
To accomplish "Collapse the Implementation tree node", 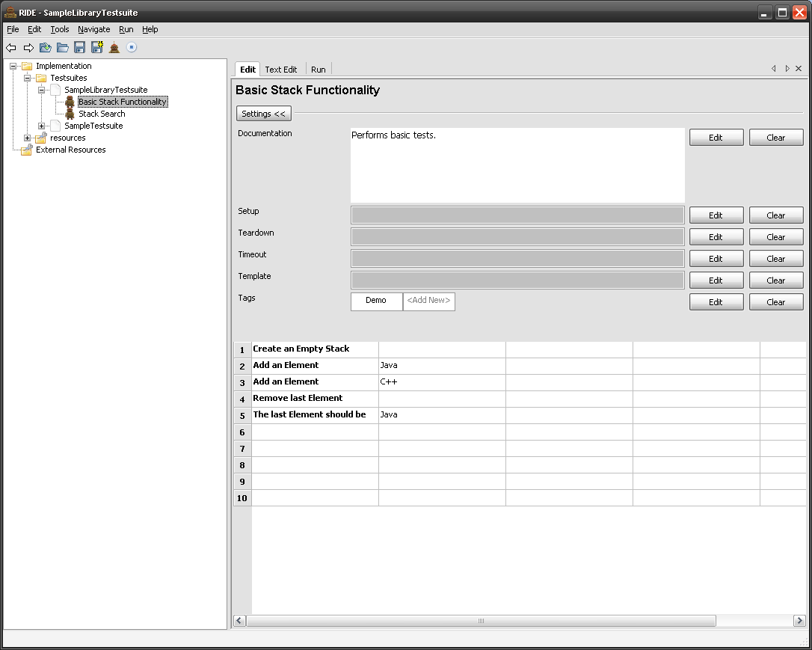I will [13, 66].
